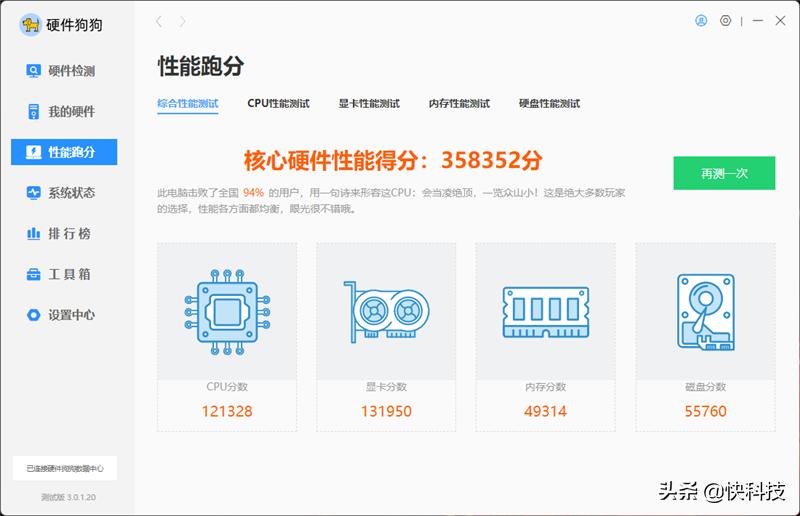Open 系统状态 in the sidebar
The height and width of the screenshot is (516, 800).
coord(64,192)
